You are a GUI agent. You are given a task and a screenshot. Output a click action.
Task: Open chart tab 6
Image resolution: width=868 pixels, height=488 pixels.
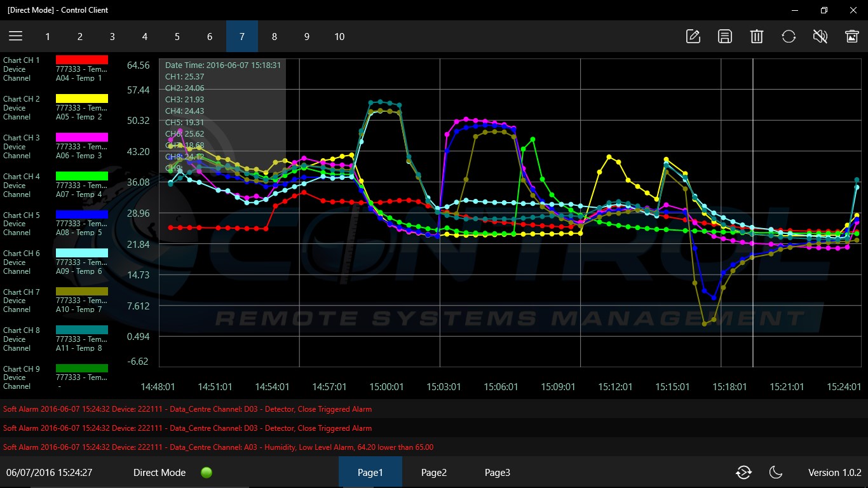pos(210,36)
